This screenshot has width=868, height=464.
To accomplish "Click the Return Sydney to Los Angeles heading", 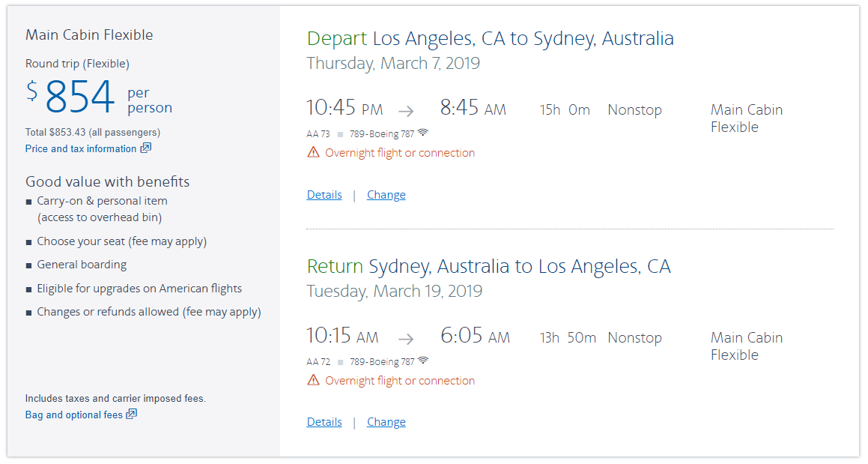I will pyautogui.click(x=488, y=266).
